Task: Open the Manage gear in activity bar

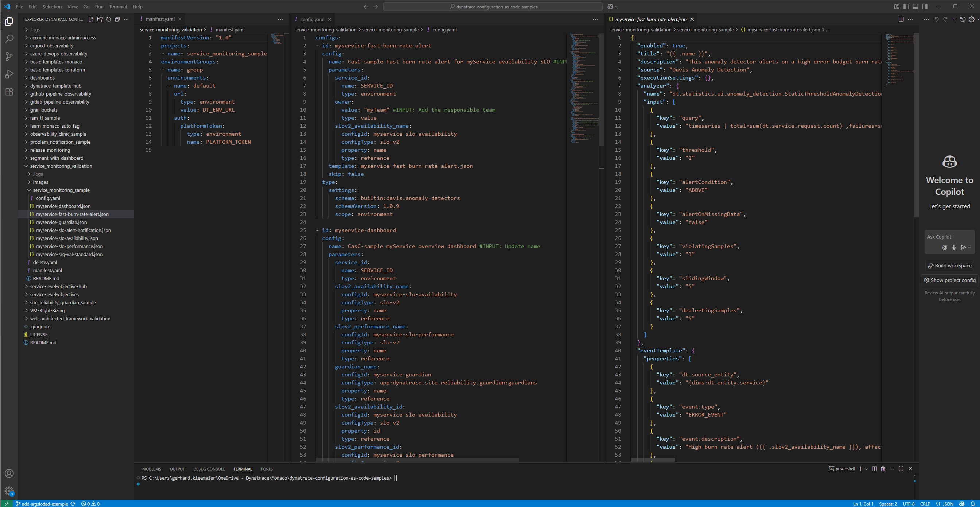Action: [9, 491]
